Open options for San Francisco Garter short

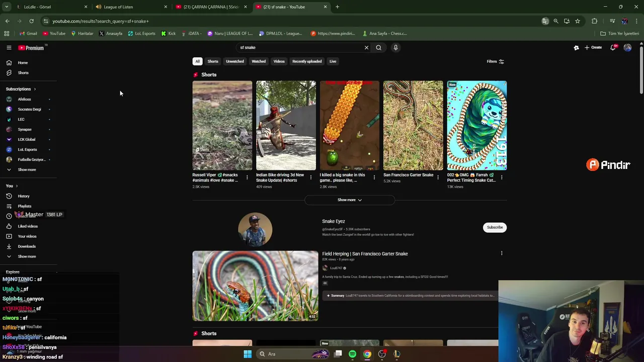(x=438, y=177)
